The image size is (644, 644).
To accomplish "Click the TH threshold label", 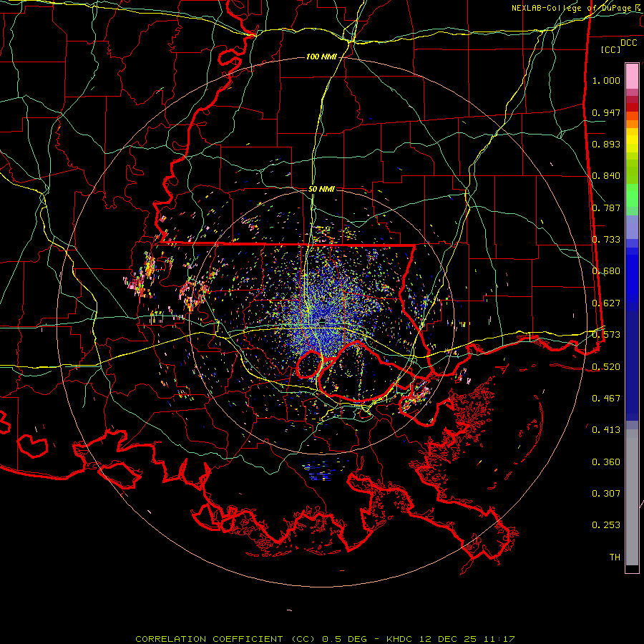I will [x=615, y=557].
